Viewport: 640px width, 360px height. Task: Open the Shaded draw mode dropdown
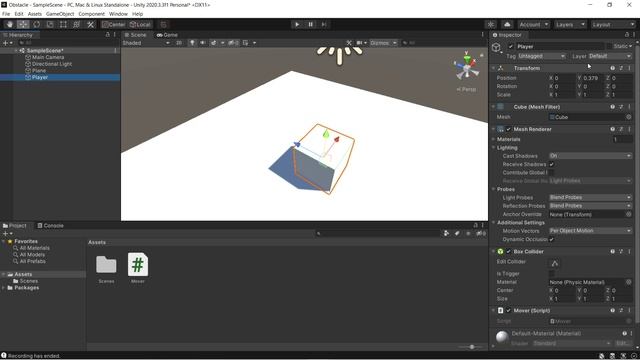[146, 43]
